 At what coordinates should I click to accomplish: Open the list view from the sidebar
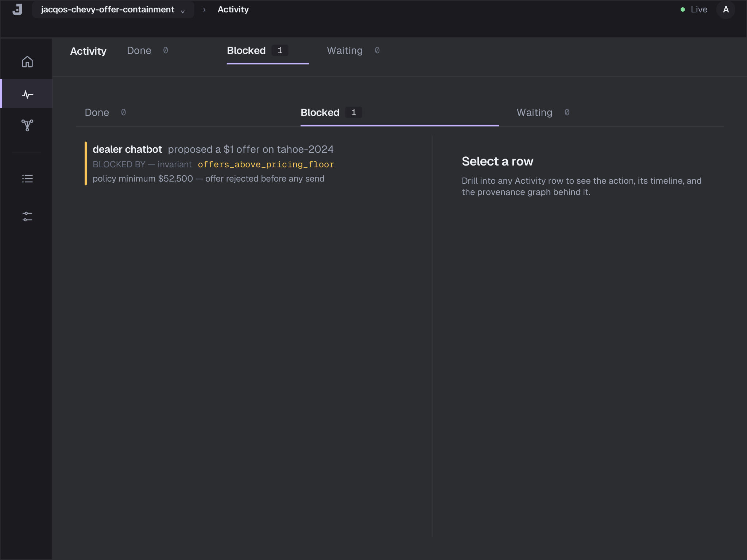(27, 179)
